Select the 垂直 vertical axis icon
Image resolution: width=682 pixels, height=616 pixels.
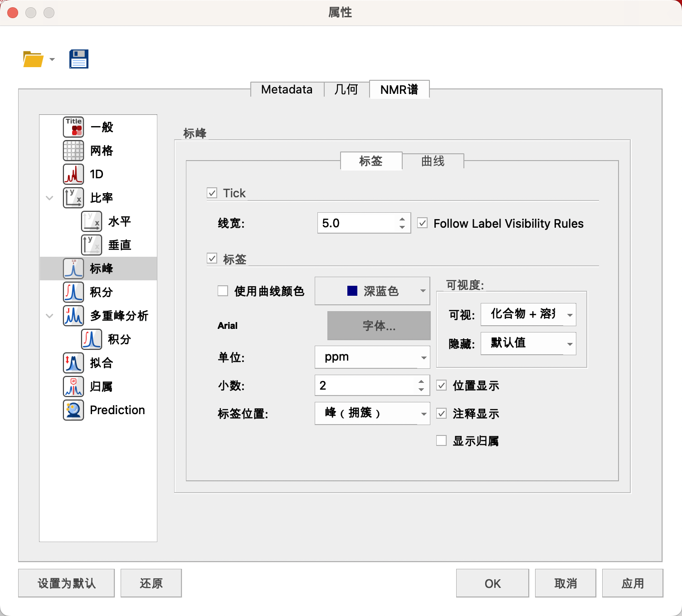(x=92, y=245)
